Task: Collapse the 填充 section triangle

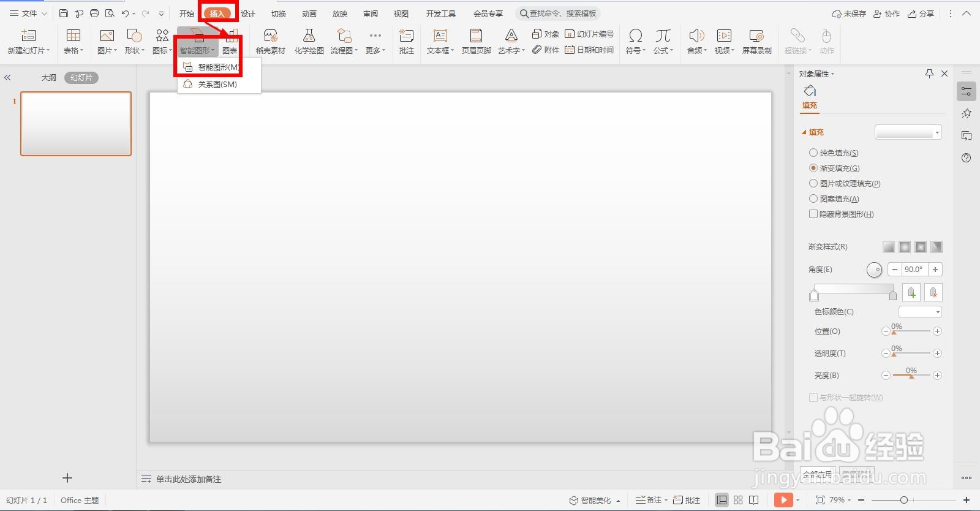Action: (804, 132)
